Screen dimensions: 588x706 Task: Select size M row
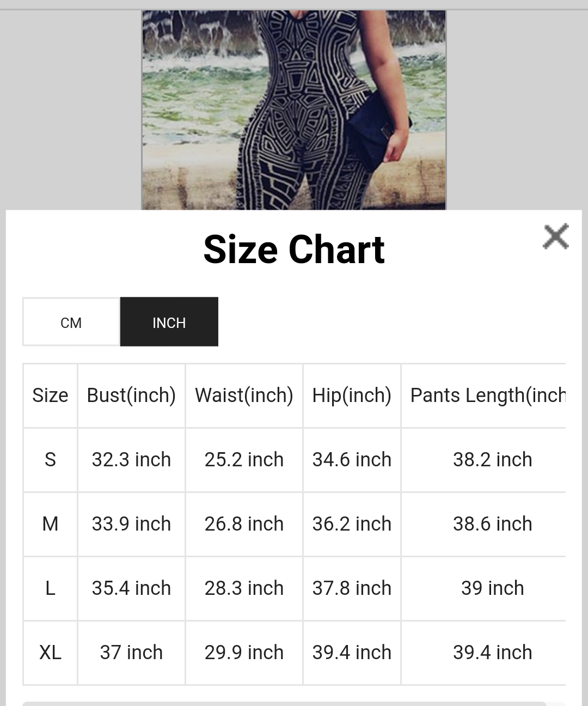[x=50, y=524]
